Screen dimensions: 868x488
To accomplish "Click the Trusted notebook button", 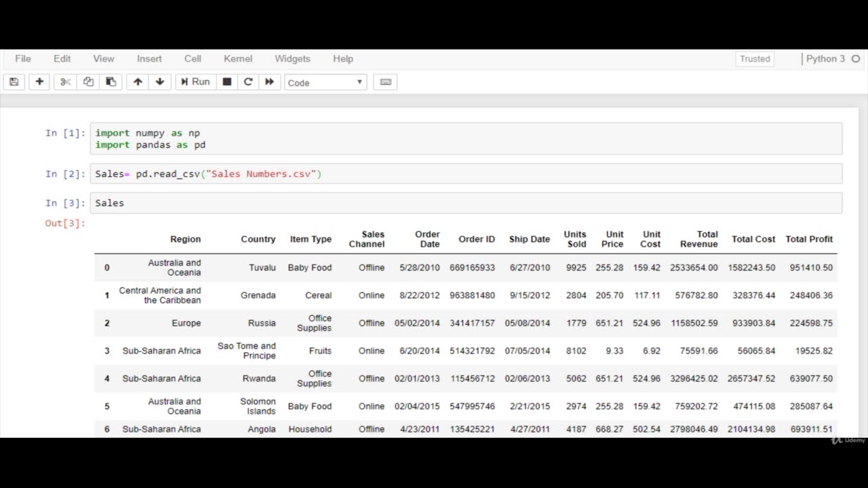I will (x=755, y=59).
